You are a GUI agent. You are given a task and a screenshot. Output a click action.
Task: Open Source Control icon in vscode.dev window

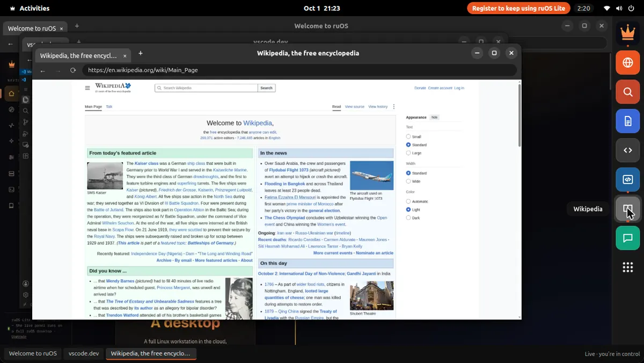25,122
